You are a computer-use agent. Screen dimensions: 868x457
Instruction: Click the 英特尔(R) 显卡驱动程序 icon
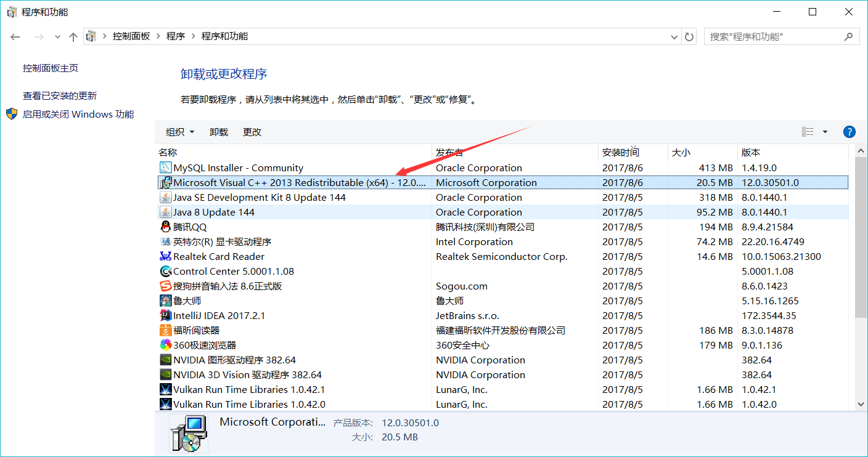coord(165,241)
